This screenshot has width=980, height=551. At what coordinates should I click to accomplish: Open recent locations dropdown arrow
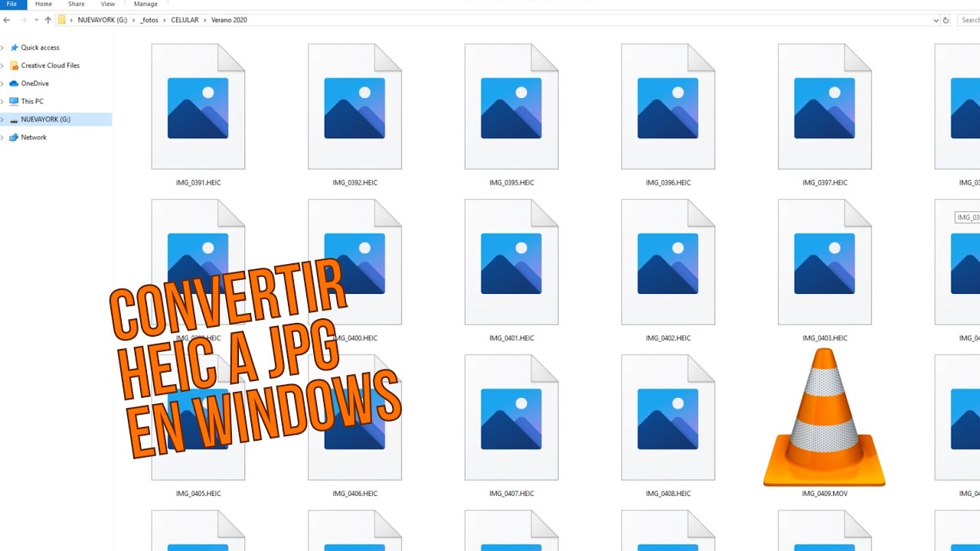[x=36, y=20]
